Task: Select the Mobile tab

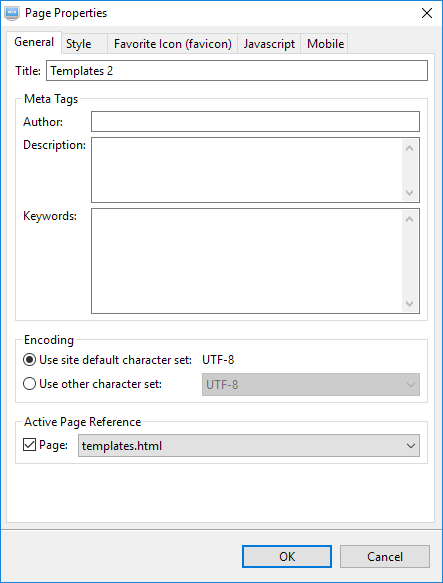Action: (325, 44)
